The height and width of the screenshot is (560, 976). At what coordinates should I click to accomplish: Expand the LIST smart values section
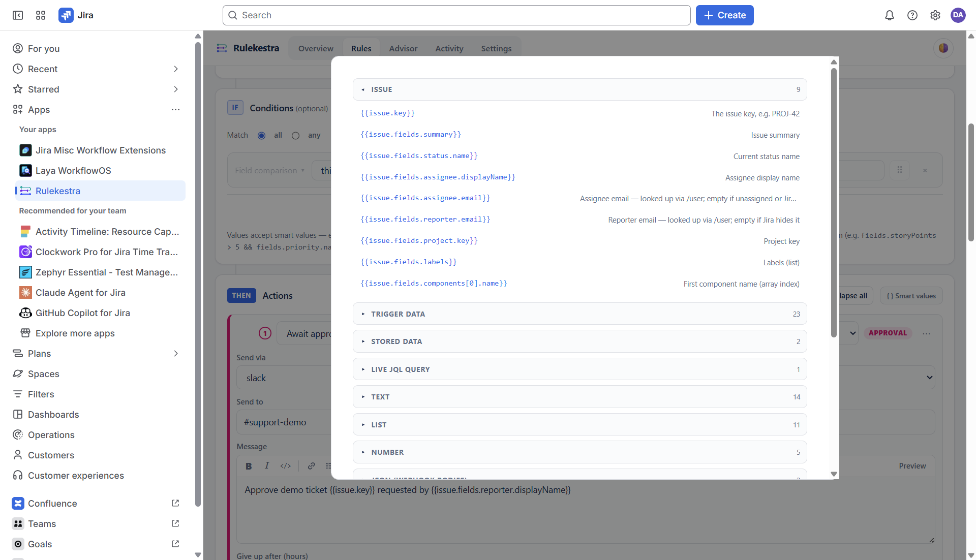coord(579,425)
